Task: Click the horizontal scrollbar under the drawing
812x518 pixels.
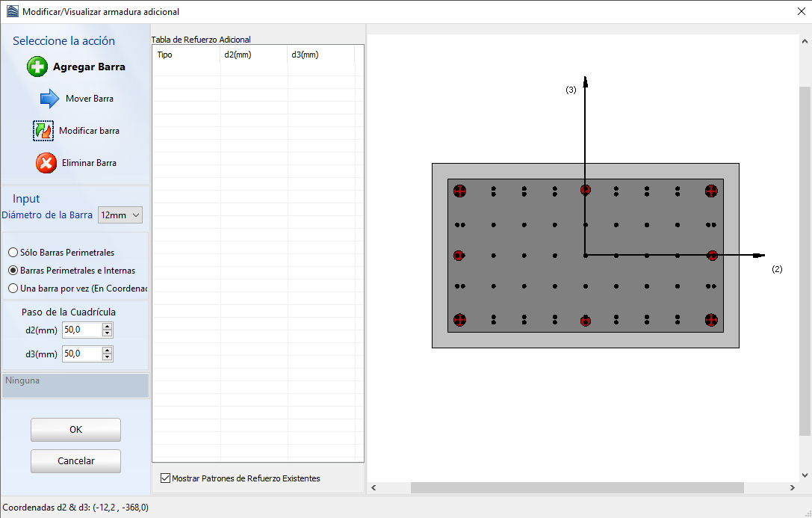Action: click(x=577, y=487)
